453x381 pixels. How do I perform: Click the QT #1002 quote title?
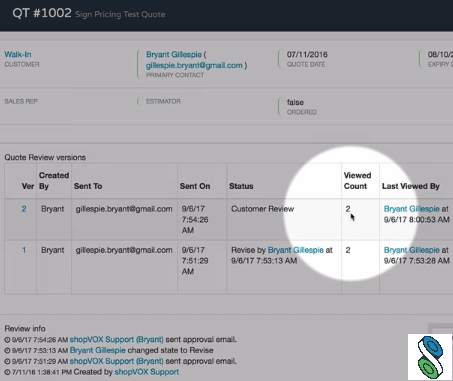(x=42, y=13)
